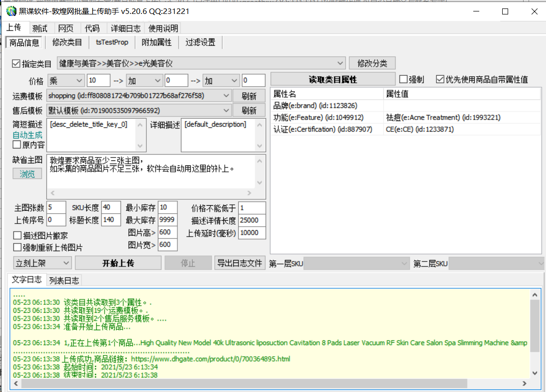Refresh the 售后模板 list with 刷新
The width and height of the screenshot is (546, 392).
tap(249, 111)
